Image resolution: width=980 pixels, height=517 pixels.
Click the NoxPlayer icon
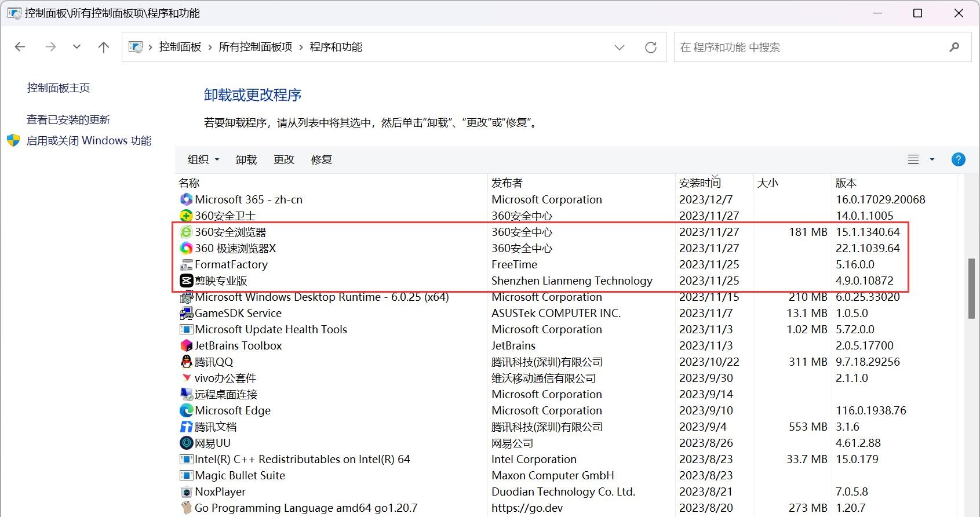click(x=186, y=491)
